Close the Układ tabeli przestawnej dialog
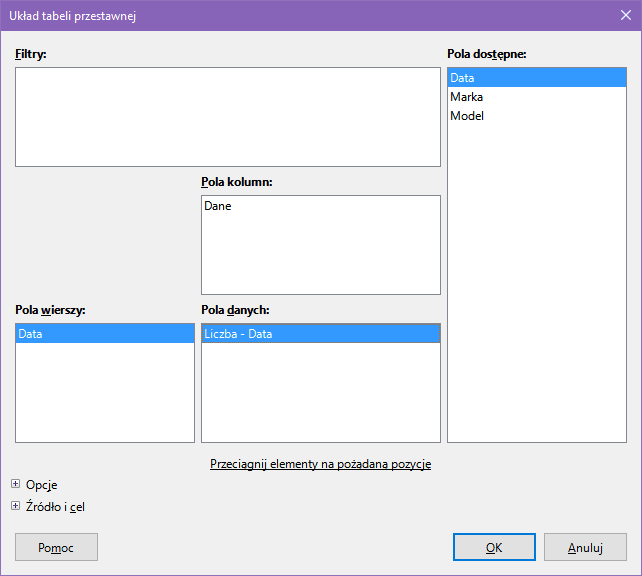The width and height of the screenshot is (642, 576). pos(625,15)
